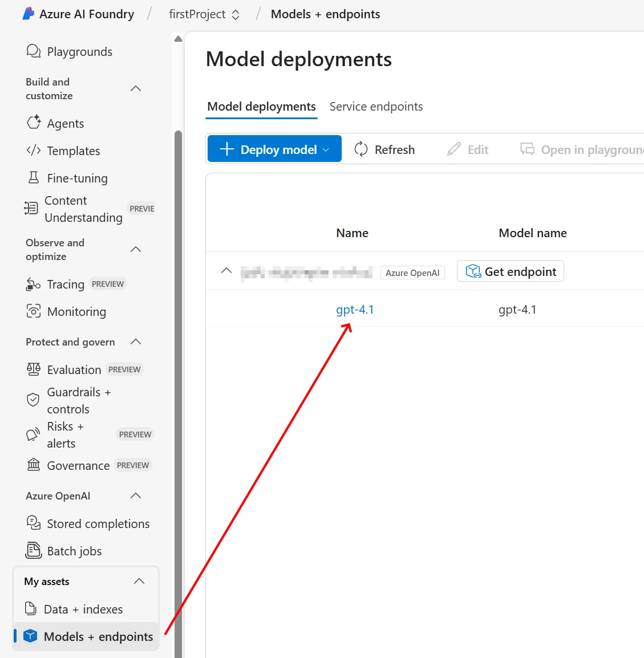
Task: Click the Name column header
Action: coord(352,233)
